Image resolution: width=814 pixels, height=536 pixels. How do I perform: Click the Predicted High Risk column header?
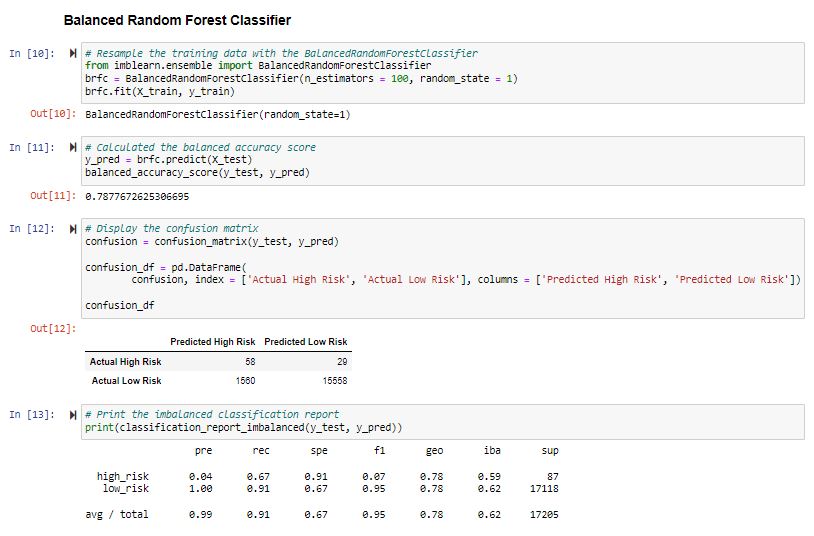click(x=212, y=342)
